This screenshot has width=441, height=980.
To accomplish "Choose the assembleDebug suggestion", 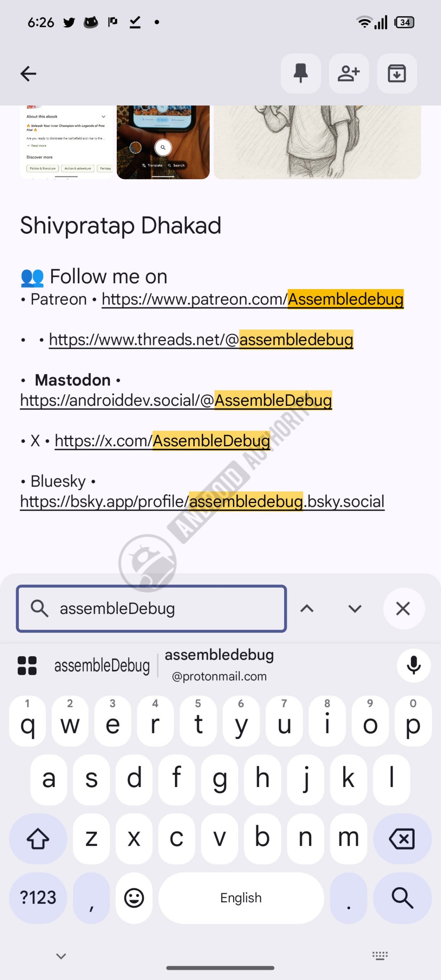I will [x=102, y=666].
